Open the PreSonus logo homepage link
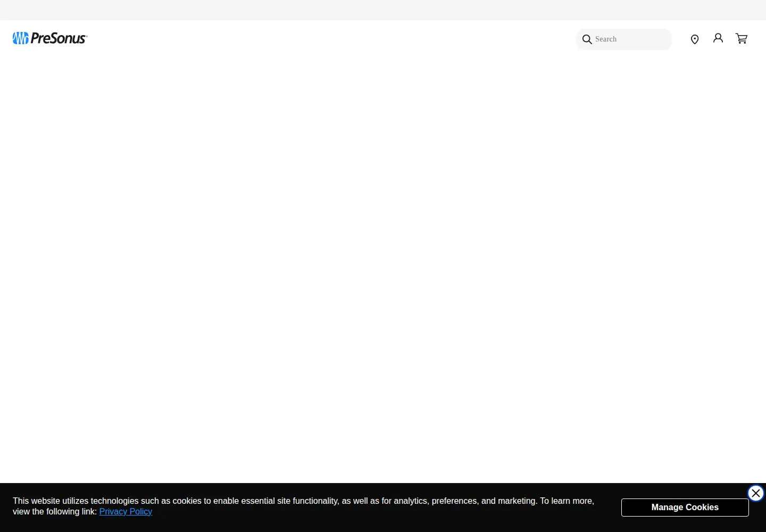 click(x=50, y=38)
